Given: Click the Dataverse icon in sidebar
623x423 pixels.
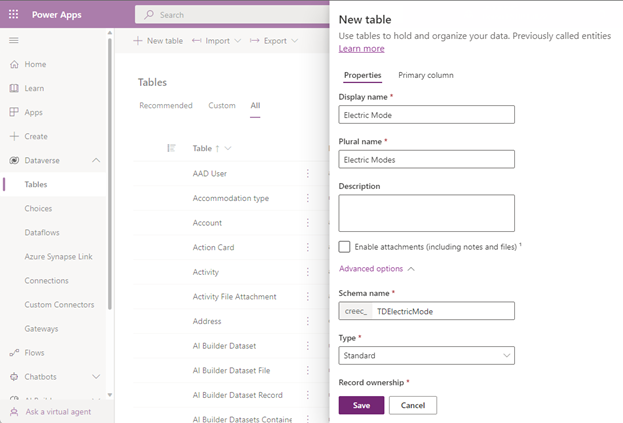Looking at the screenshot, I should click(x=14, y=160).
